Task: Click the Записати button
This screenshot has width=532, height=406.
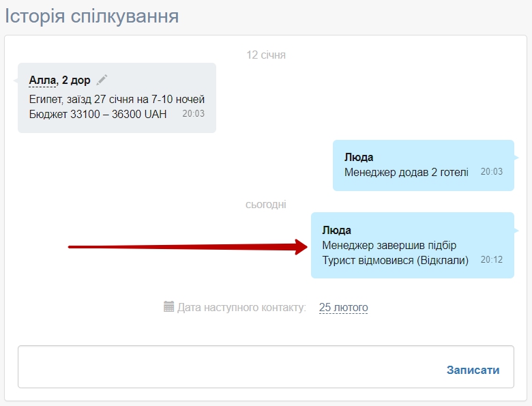Action: click(473, 370)
